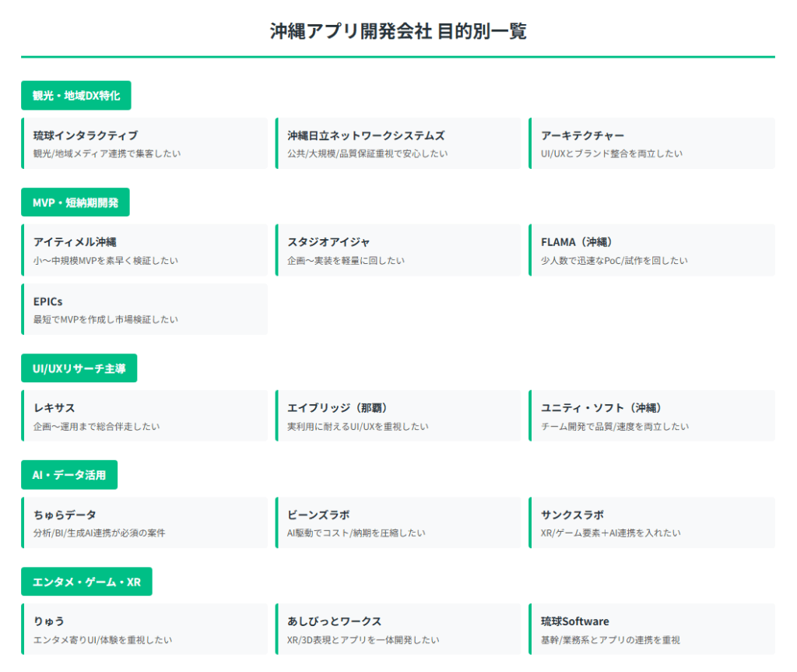The image size is (797, 672).
Task: Click description 企画〜実装を軽量に回したい
Action: tap(346, 260)
